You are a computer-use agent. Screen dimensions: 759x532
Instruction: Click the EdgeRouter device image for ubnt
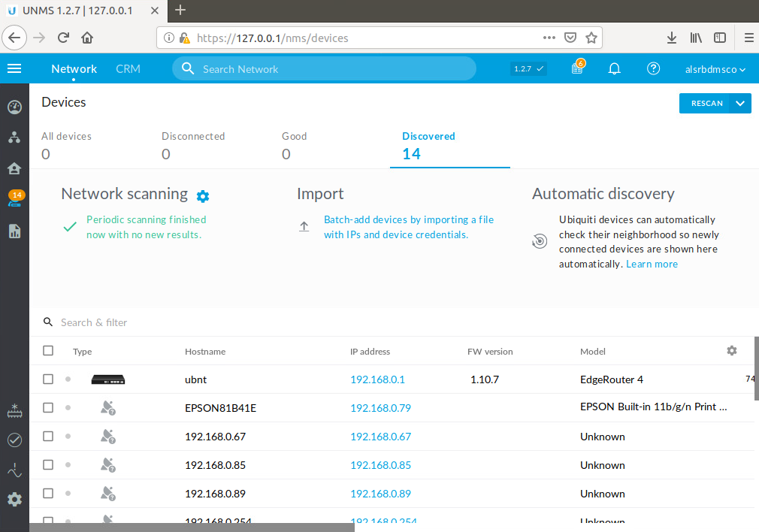coord(108,379)
